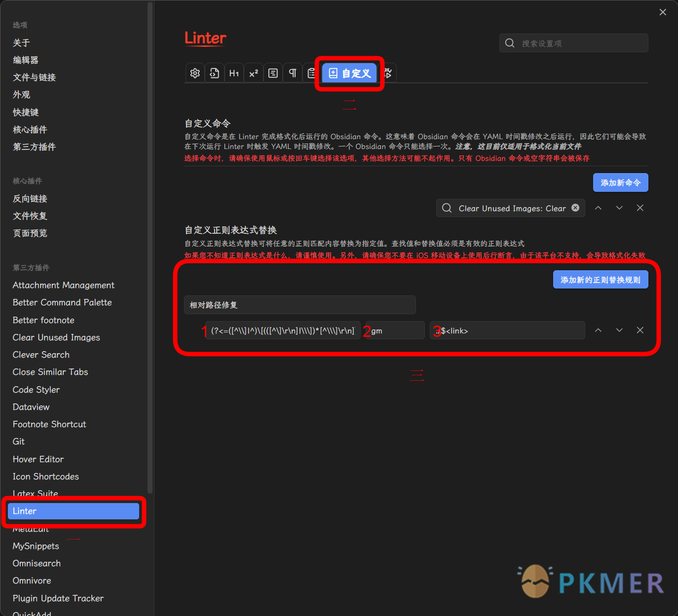Edit the 相对路径修复 rule label field
The height and width of the screenshot is (616, 678).
coord(300,305)
